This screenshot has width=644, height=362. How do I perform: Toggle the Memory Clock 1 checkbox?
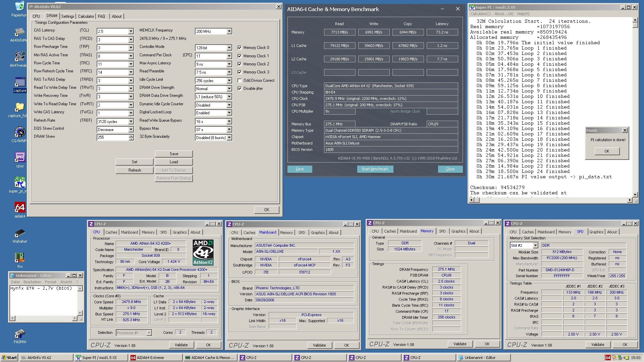(x=239, y=56)
